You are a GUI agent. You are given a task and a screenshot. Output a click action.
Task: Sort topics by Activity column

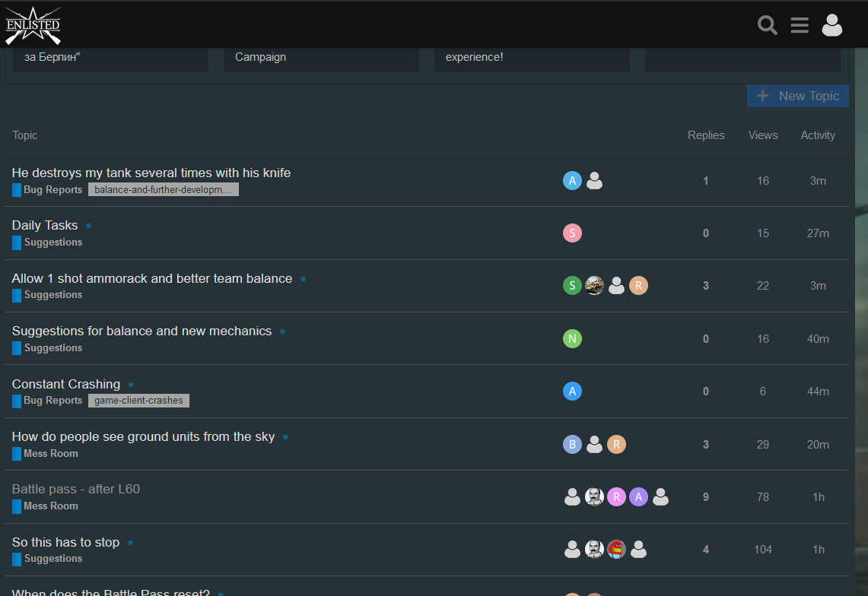[x=818, y=135]
